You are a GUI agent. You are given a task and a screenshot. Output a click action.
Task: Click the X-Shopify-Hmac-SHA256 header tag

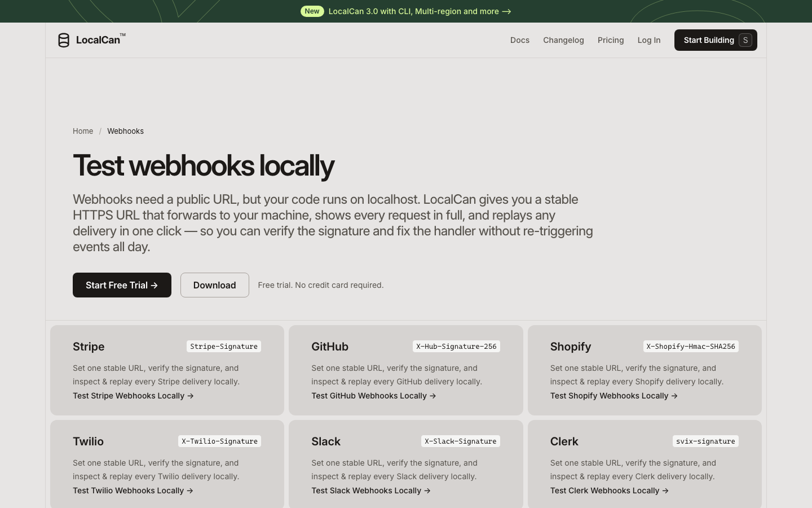click(x=691, y=347)
